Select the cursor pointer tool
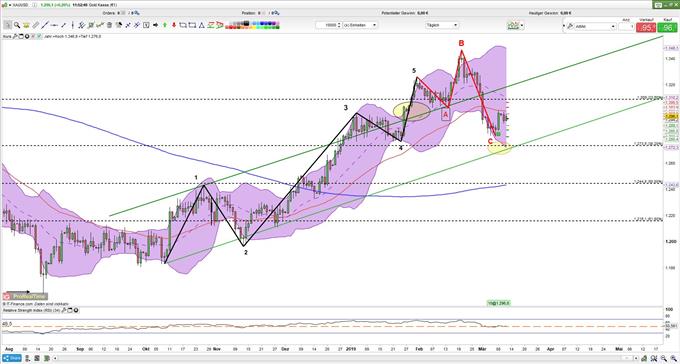 coord(7,25)
